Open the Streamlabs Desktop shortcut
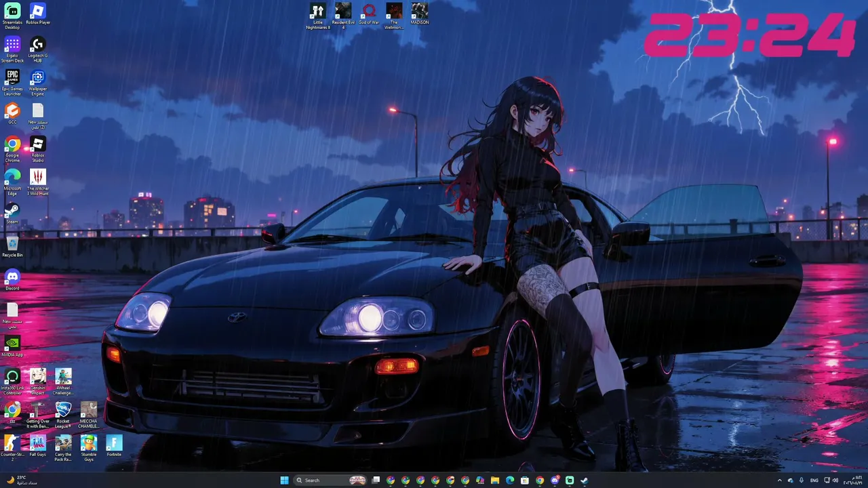This screenshot has height=488, width=868. (x=12, y=16)
